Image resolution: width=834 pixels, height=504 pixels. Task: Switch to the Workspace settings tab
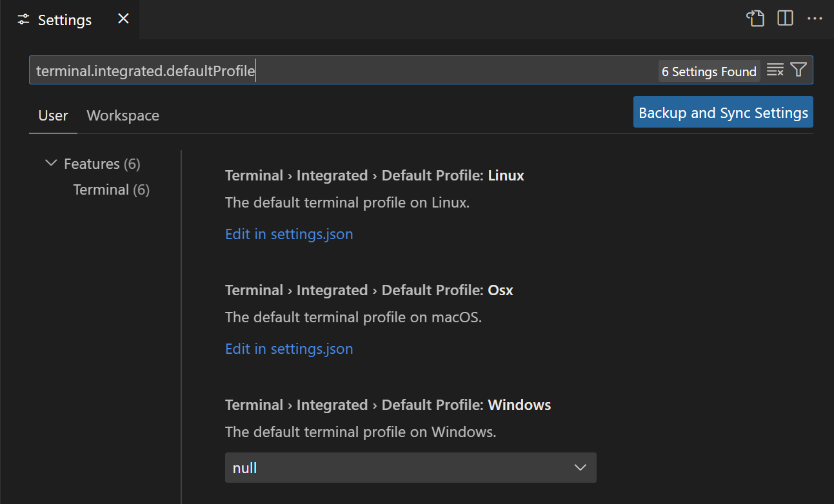pos(123,115)
